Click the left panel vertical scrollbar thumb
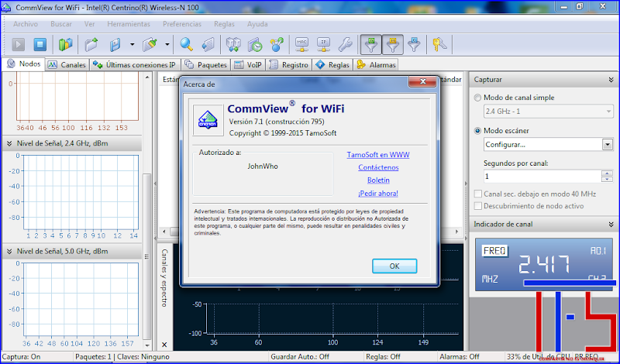Screen dimensions: 620x364 click(146, 256)
